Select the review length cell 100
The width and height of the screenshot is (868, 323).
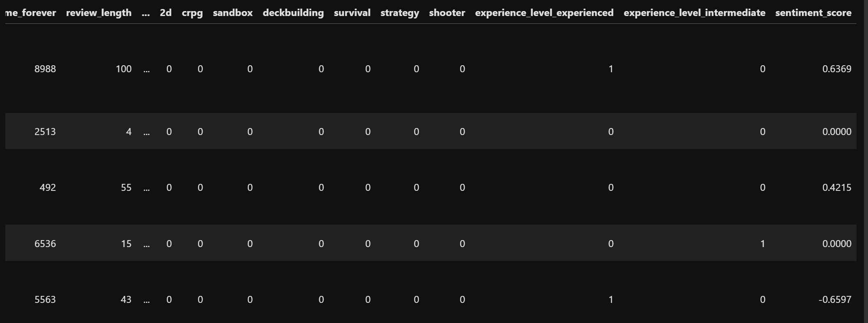click(124, 69)
